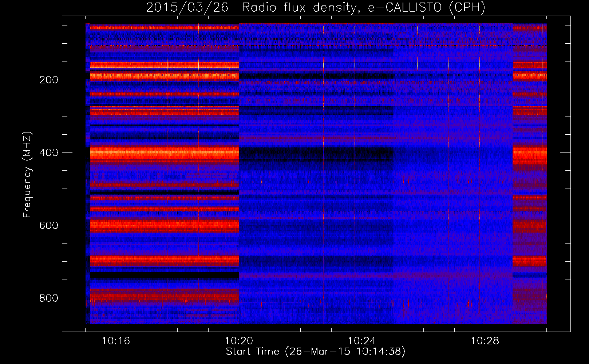This screenshot has height=364, width=589.
Task: Click the 'Start Time (26-Mar-15 10:14:38)' label
Action: 316,352
